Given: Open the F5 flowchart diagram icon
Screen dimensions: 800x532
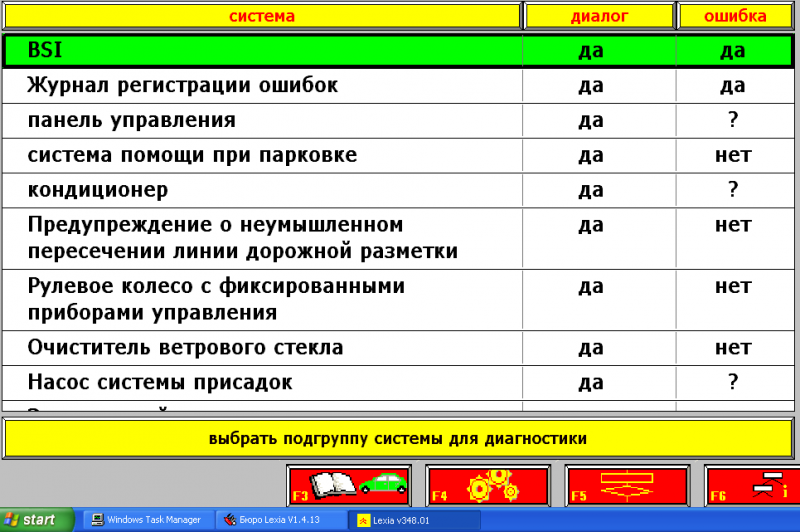Looking at the screenshot, I should click(624, 484).
